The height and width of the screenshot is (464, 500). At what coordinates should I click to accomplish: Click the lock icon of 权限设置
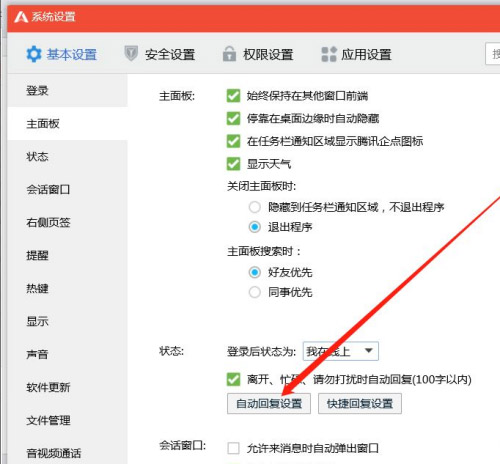[229, 54]
